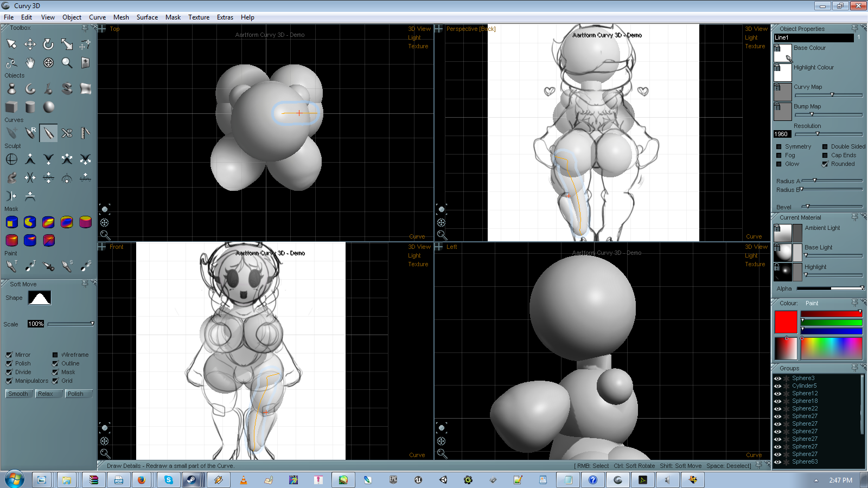Add a sphere primitive object
The width and height of the screenshot is (868, 488).
point(49,107)
